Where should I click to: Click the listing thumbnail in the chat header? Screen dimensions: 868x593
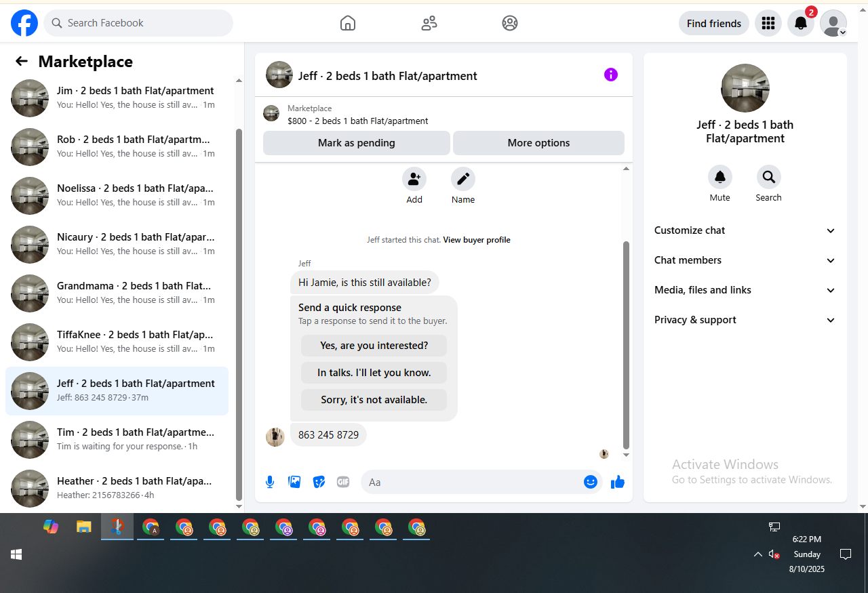279,75
